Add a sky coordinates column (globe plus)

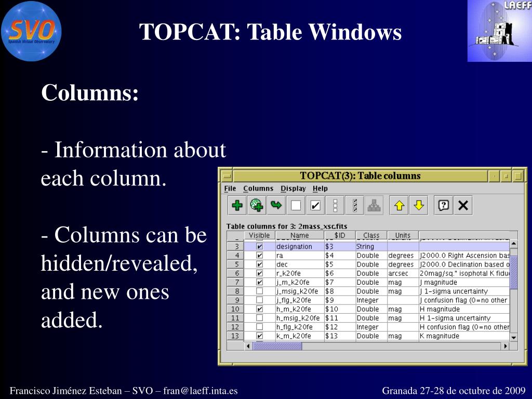pos(257,205)
